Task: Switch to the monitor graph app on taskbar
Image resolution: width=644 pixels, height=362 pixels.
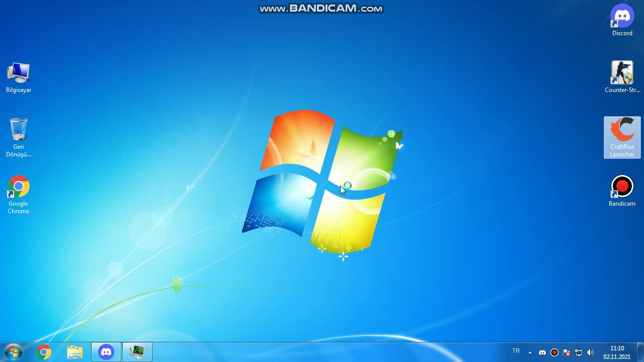Action: [x=137, y=352]
